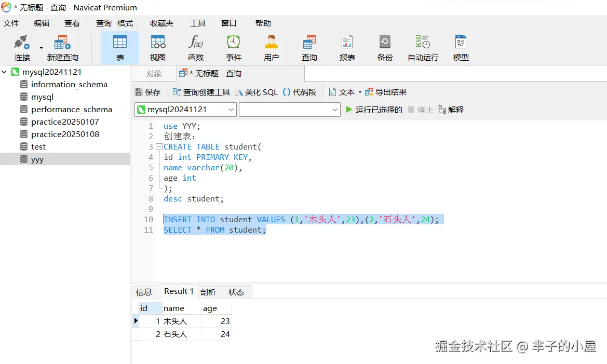Screen dimensions: 607x364
Task: Select the practice20250107 database
Action: tap(65, 122)
